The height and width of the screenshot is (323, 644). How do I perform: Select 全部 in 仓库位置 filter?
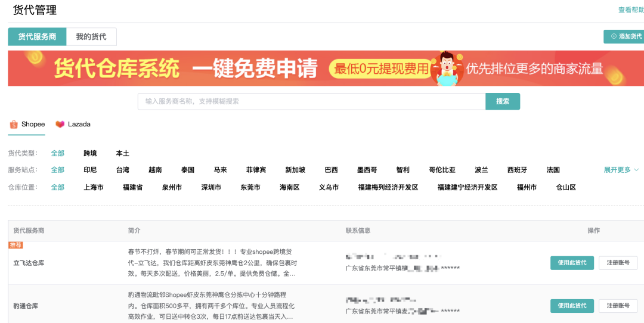point(57,188)
